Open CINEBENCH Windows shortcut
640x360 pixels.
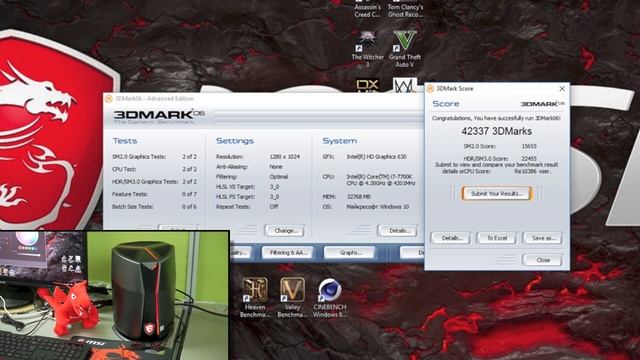point(330,298)
